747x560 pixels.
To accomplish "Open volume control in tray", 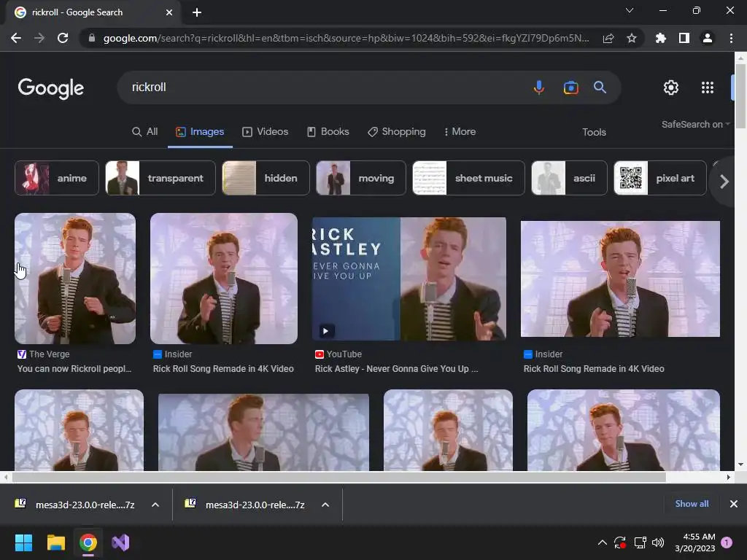I will tap(658, 542).
